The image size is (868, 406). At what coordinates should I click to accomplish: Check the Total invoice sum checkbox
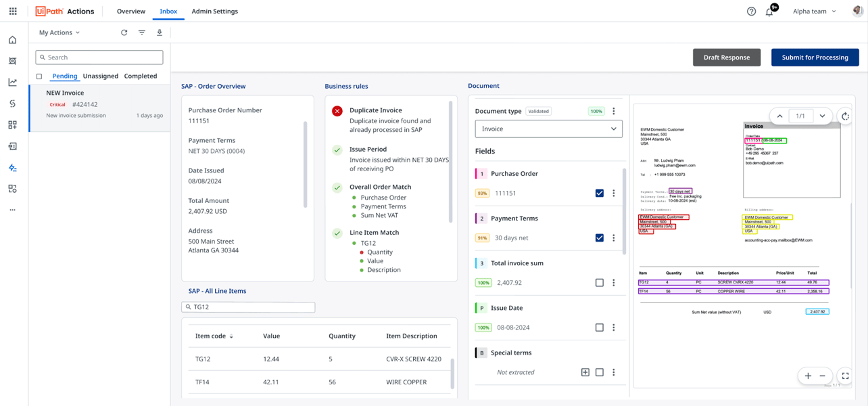(x=600, y=283)
